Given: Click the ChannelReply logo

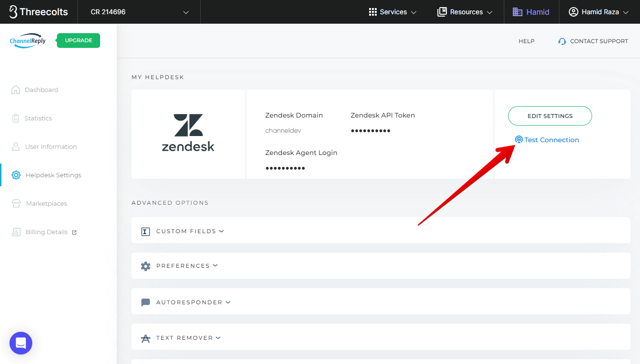Looking at the screenshot, I should pos(28,41).
